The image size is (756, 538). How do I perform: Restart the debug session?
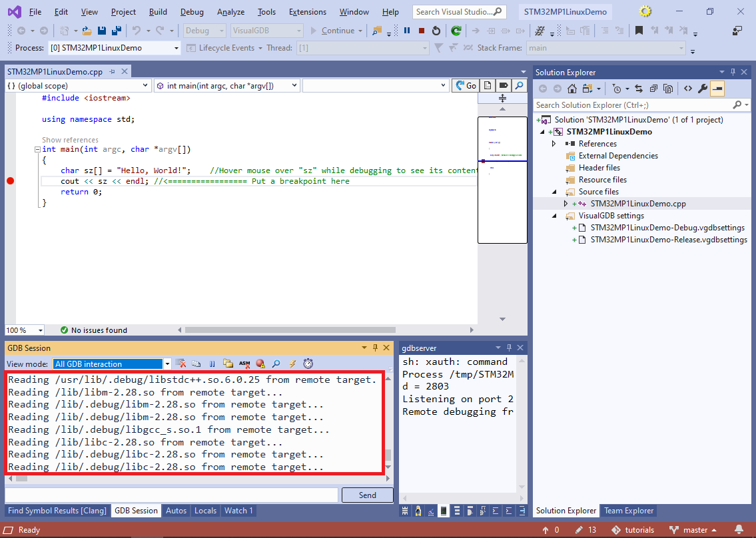pos(436,31)
